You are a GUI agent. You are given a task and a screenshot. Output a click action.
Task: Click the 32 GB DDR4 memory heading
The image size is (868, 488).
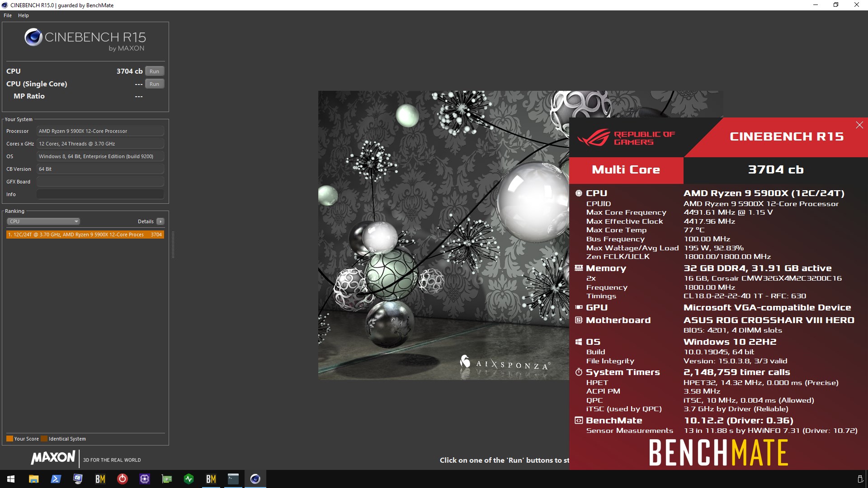point(758,268)
